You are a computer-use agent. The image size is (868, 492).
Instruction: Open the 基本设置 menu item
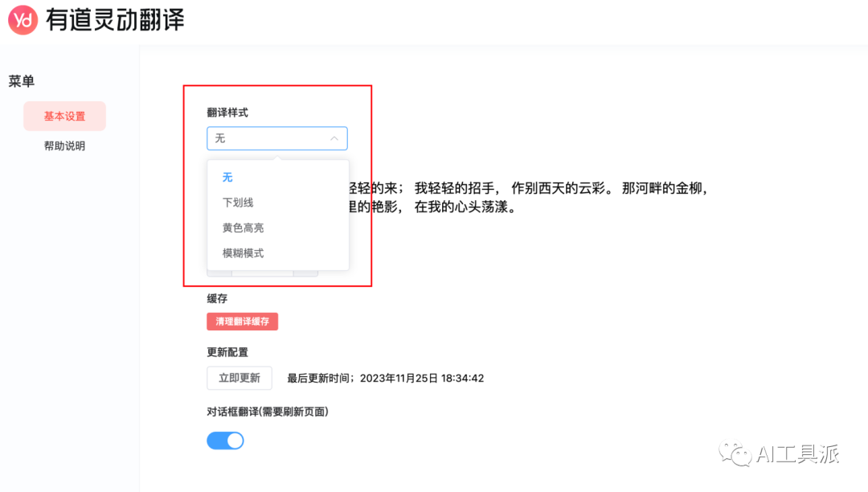64,117
